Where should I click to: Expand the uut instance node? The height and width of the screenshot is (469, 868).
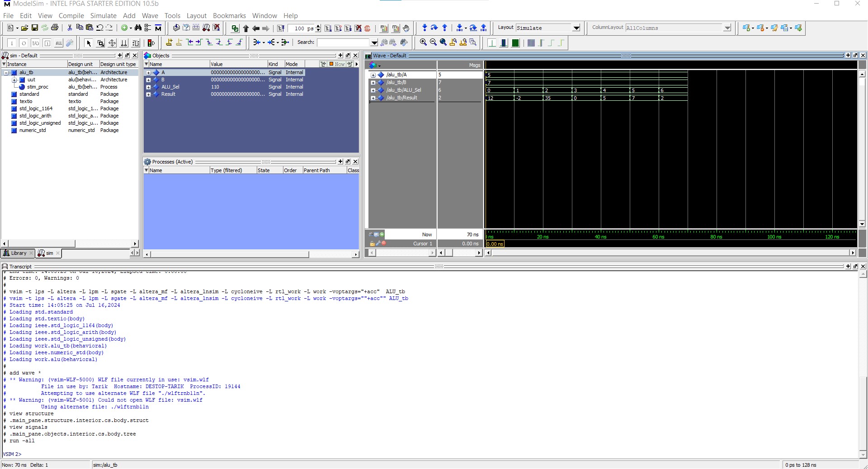14,80
